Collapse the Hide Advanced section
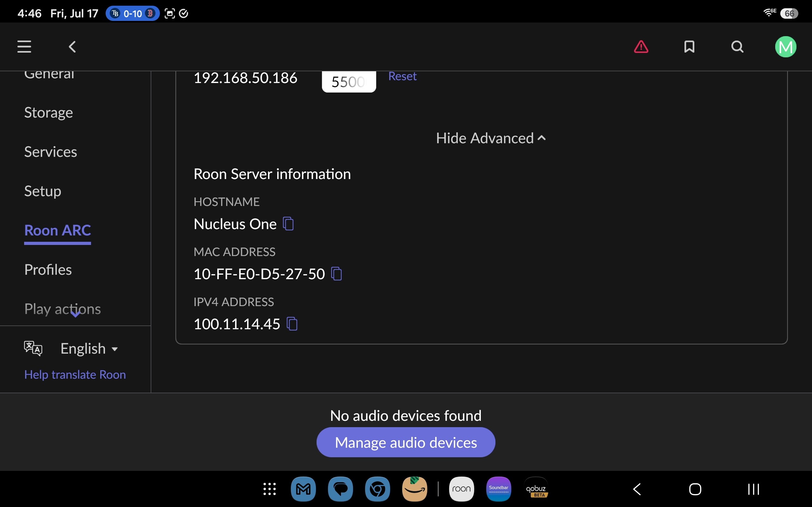 pos(491,138)
